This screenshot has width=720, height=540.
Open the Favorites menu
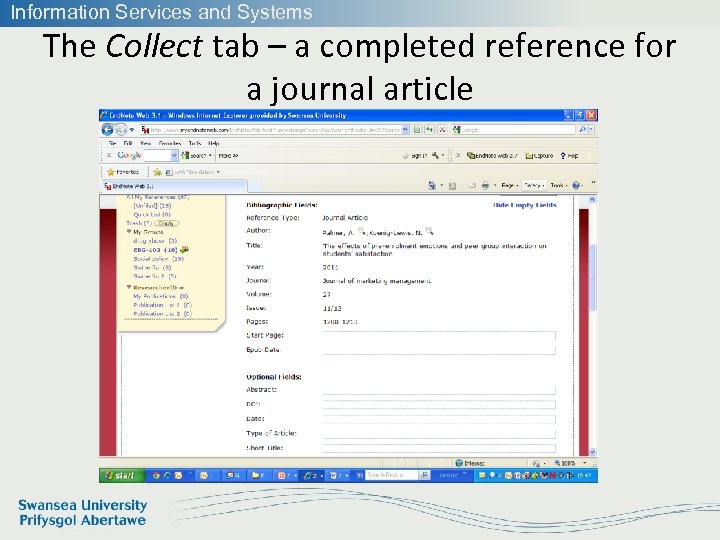(170, 143)
